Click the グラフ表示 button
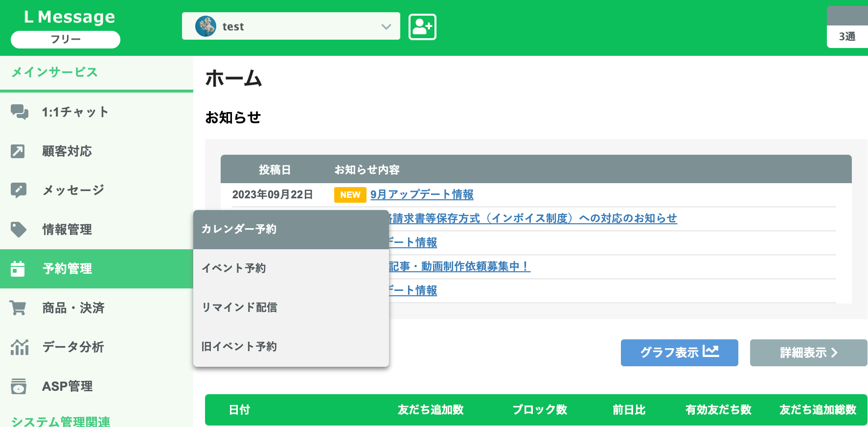Viewport: 868px width, 427px height. 679,353
